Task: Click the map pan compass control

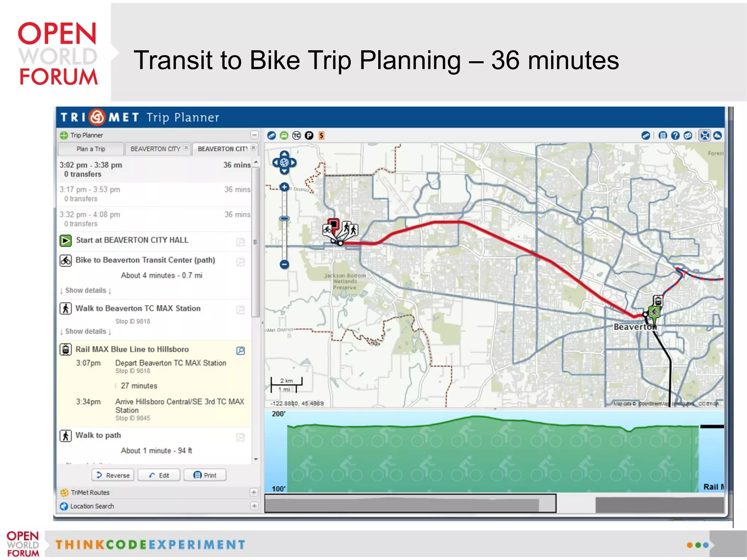Action: (x=284, y=162)
